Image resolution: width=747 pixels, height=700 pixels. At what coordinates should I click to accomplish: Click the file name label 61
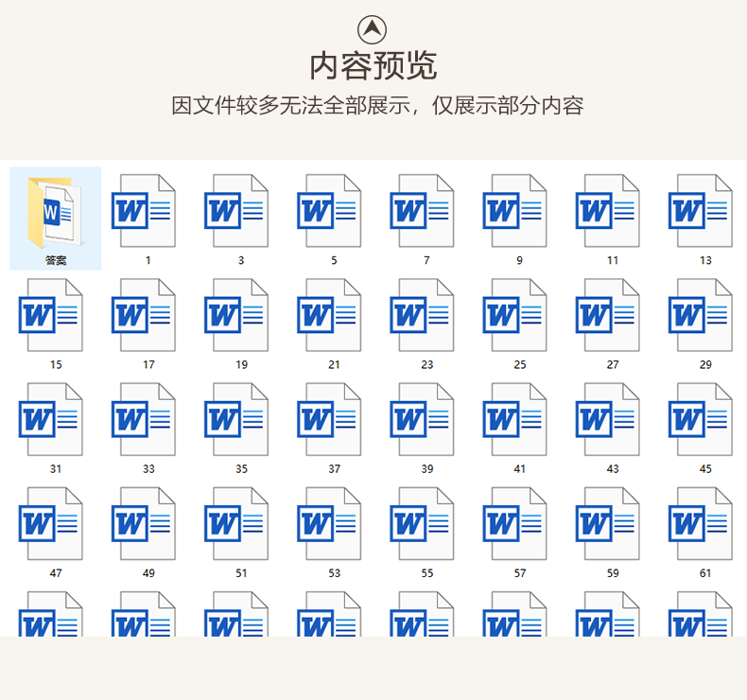pos(705,573)
